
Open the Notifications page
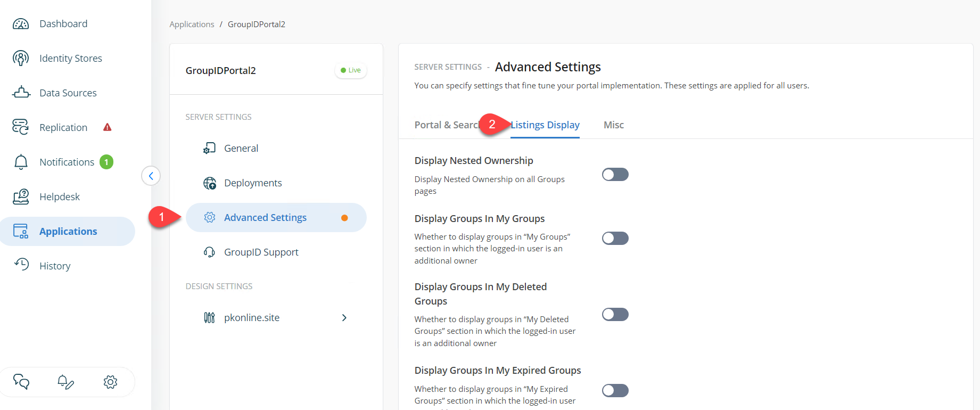tap(67, 162)
